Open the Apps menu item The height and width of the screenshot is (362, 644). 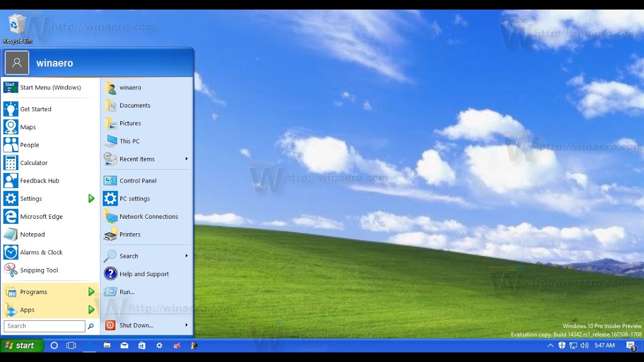point(50,310)
